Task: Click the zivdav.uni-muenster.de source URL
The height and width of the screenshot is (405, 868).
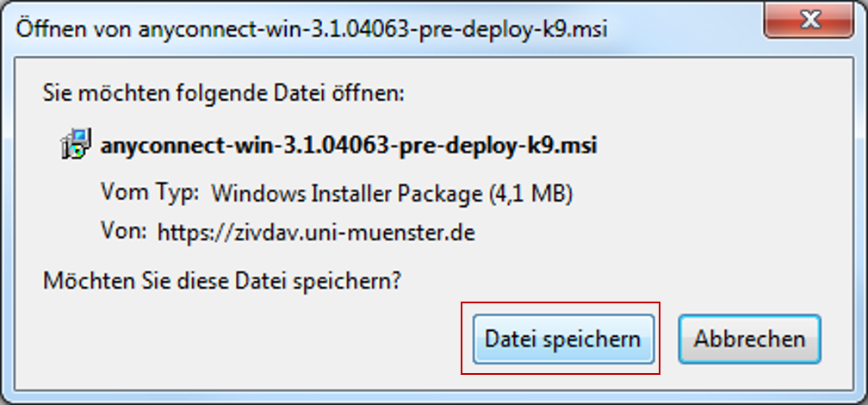Action: click(316, 232)
